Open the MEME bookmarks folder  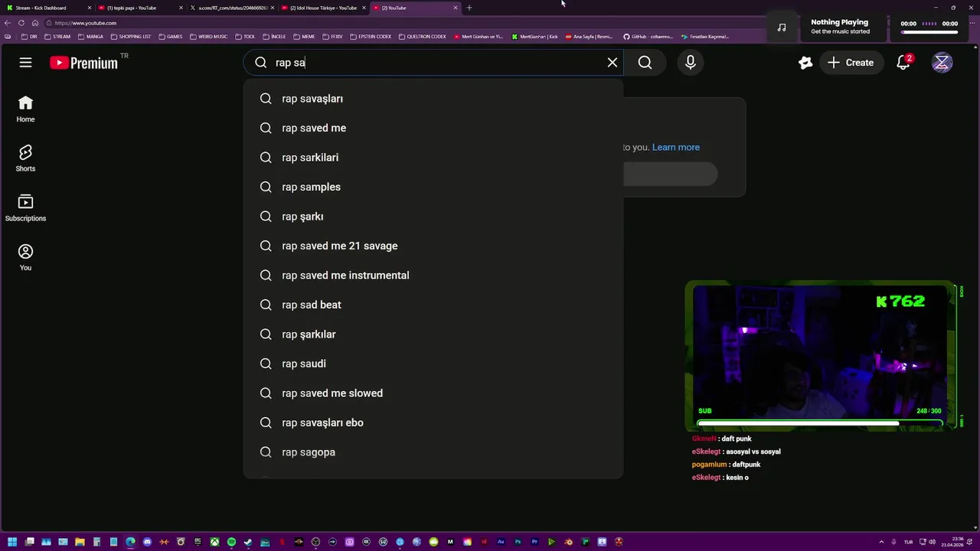click(304, 37)
